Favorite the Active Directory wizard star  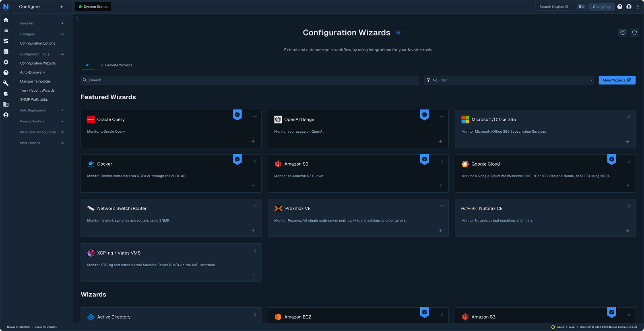click(255, 315)
